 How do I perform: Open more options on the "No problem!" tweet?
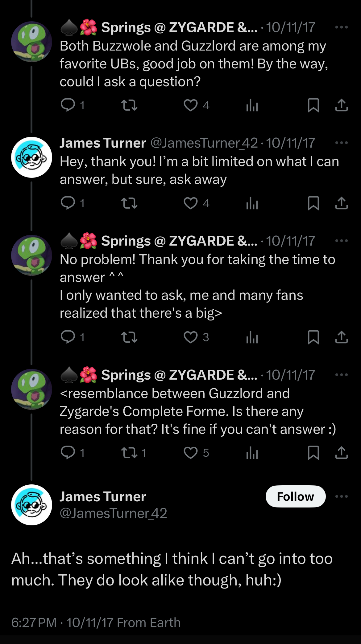(x=341, y=241)
